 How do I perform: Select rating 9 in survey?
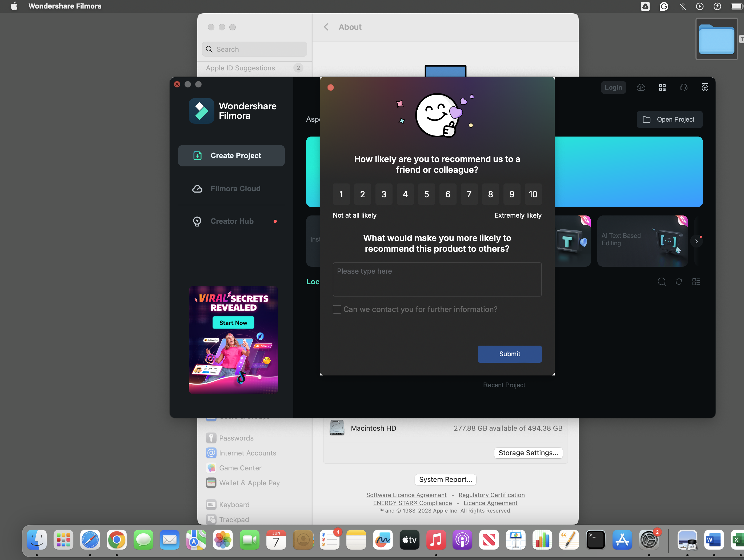click(x=512, y=194)
